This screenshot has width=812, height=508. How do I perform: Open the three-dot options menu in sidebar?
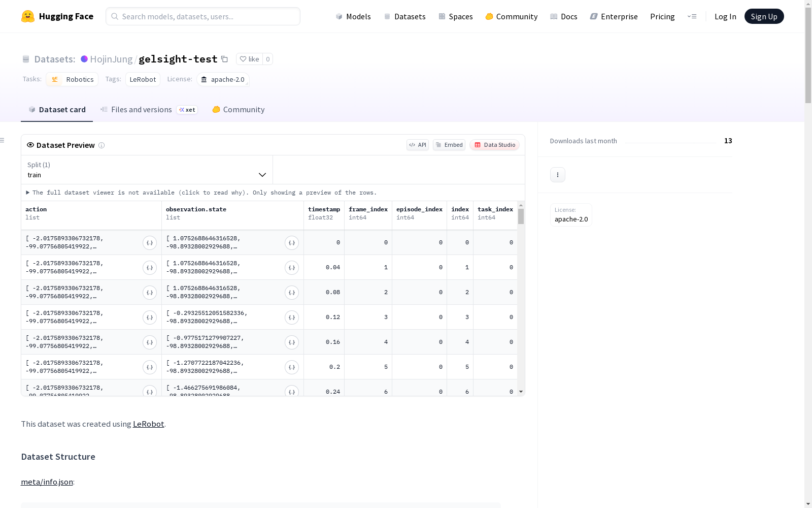point(558,175)
